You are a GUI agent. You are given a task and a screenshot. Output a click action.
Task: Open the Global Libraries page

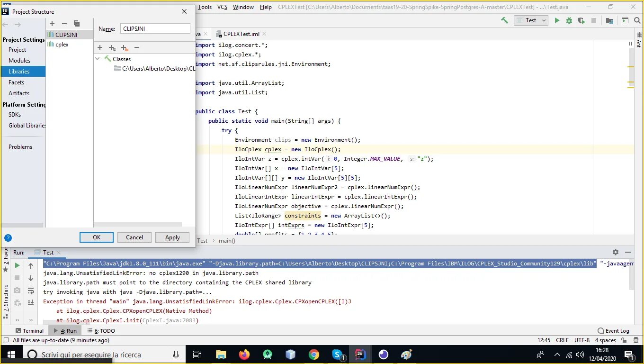tap(27, 126)
